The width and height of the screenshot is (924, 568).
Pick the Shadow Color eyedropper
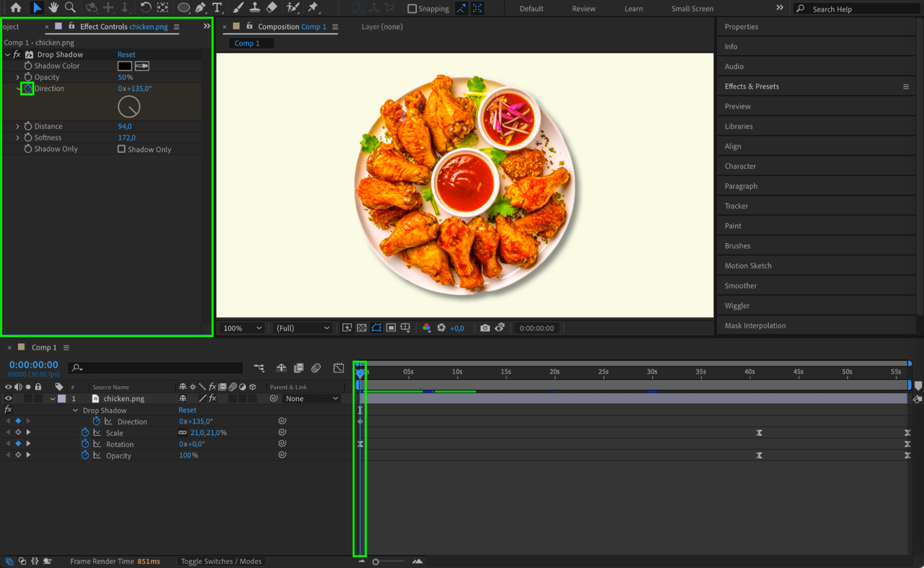coord(142,66)
